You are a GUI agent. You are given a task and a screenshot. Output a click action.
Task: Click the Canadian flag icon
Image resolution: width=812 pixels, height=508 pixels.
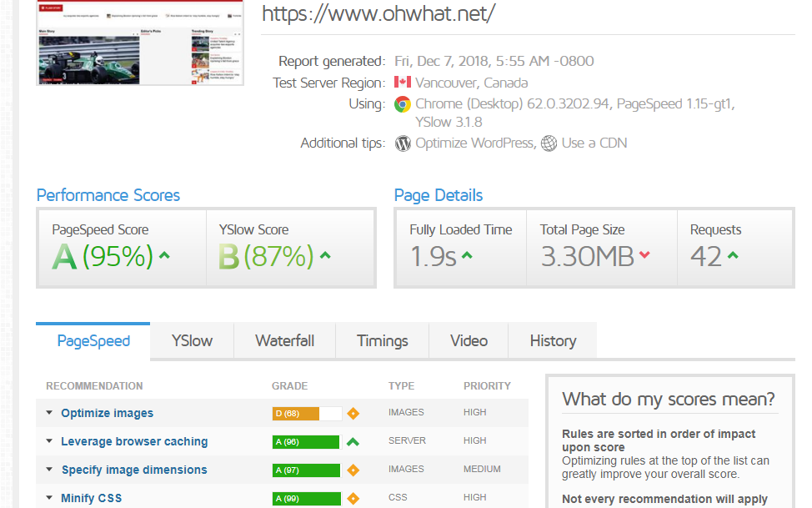pyautogui.click(x=403, y=83)
